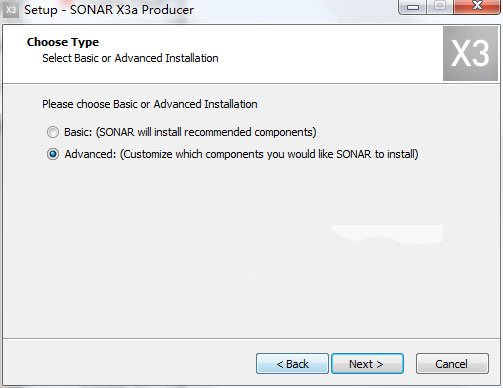Image resolution: width=503 pixels, height=388 pixels.
Task: Click the 'Basic: (SONAR will install recommended components)' label
Action: coord(190,132)
